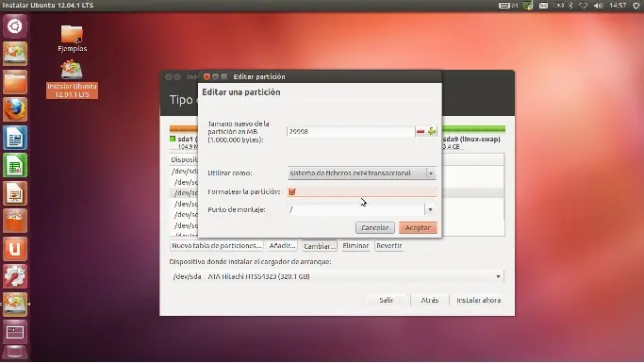Increase partition size with plus button
The width and height of the screenshot is (644, 363).
coord(431,131)
